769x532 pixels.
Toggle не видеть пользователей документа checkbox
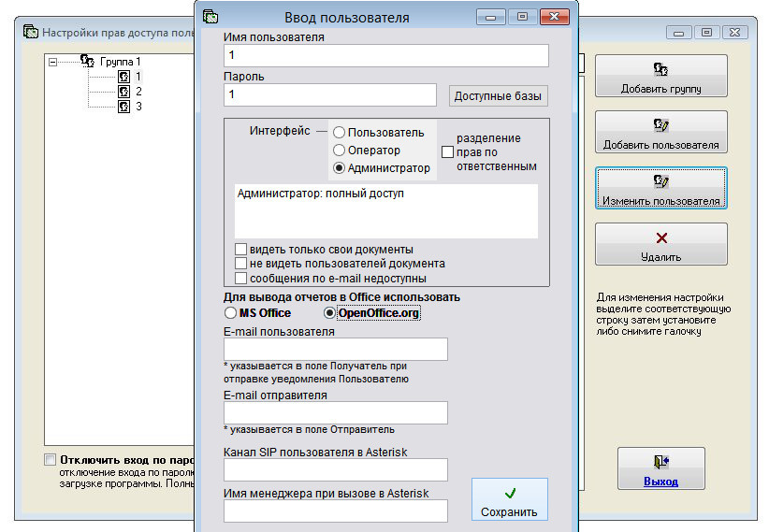tap(241, 264)
